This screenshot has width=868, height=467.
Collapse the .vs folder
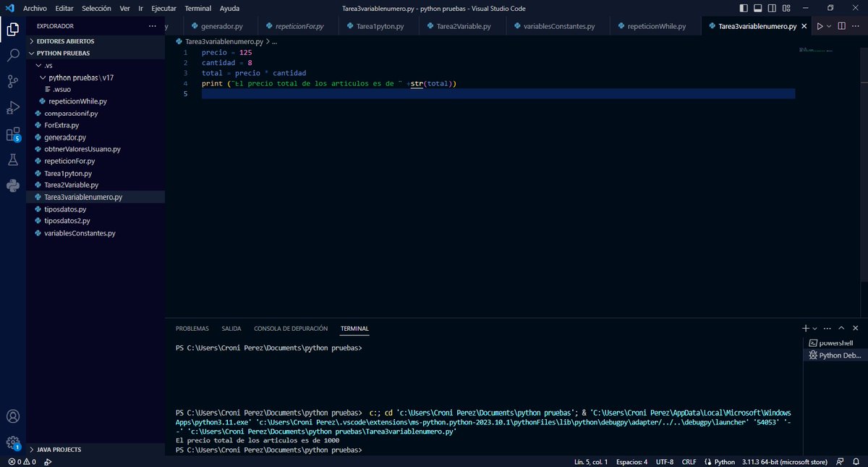[x=95, y=65]
